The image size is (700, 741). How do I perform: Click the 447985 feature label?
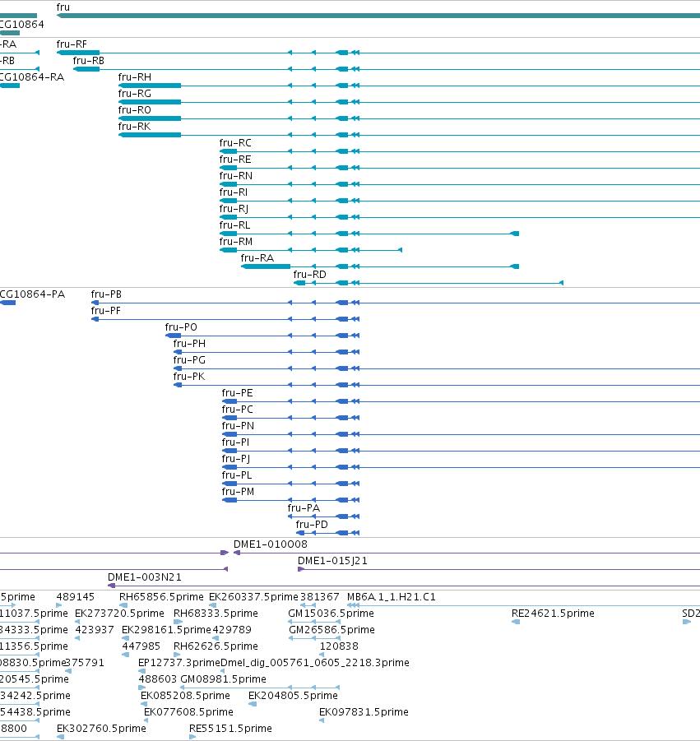point(141,646)
